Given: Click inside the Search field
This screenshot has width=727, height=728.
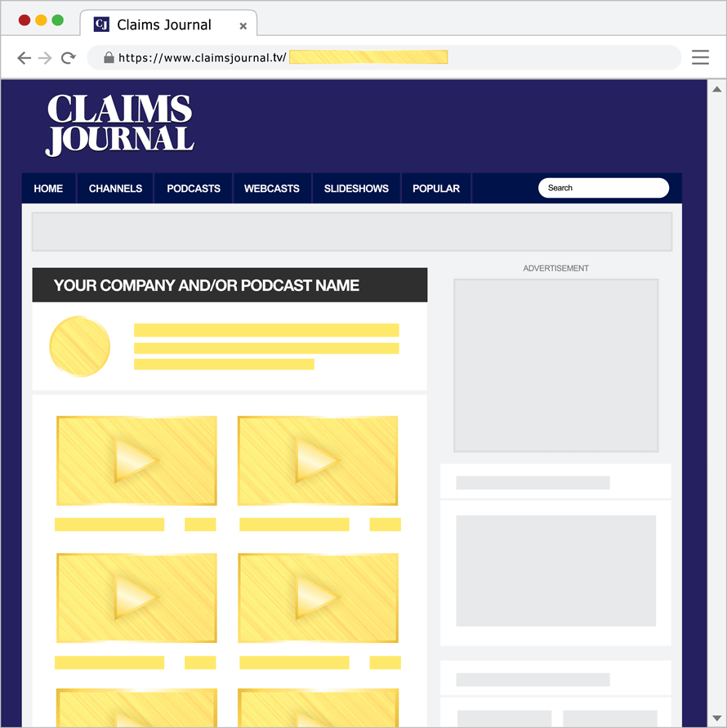Looking at the screenshot, I should coord(603,187).
